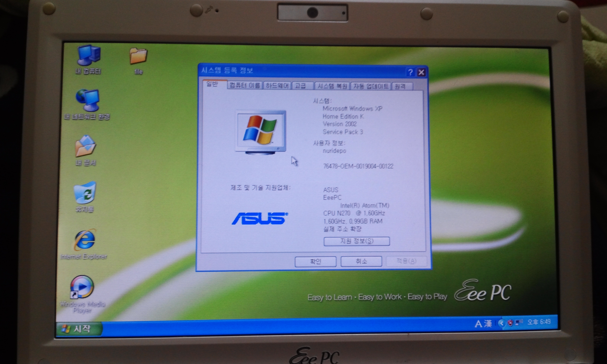607x364 pixels.
Task: Launch Internet Explorer from desktop
Action: click(x=84, y=244)
